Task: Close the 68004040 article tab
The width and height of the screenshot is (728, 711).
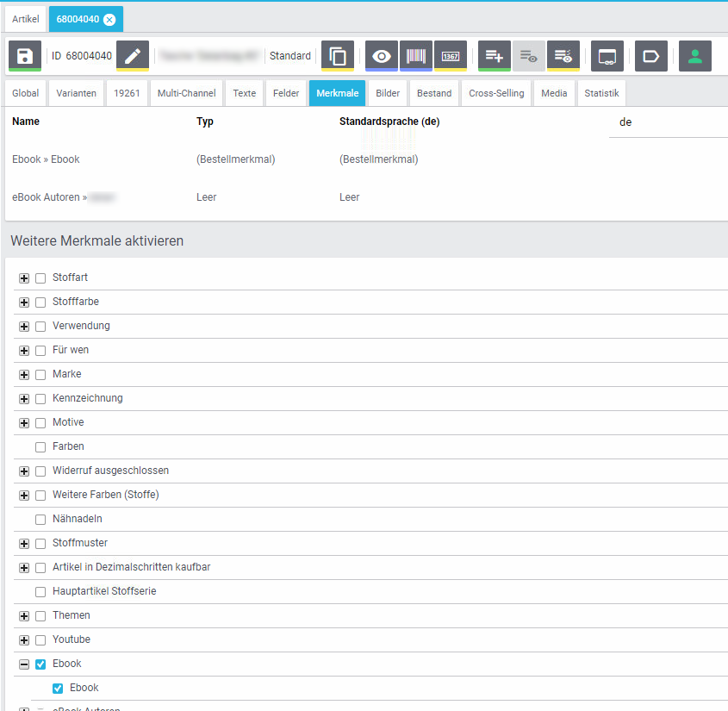Action: tap(109, 20)
